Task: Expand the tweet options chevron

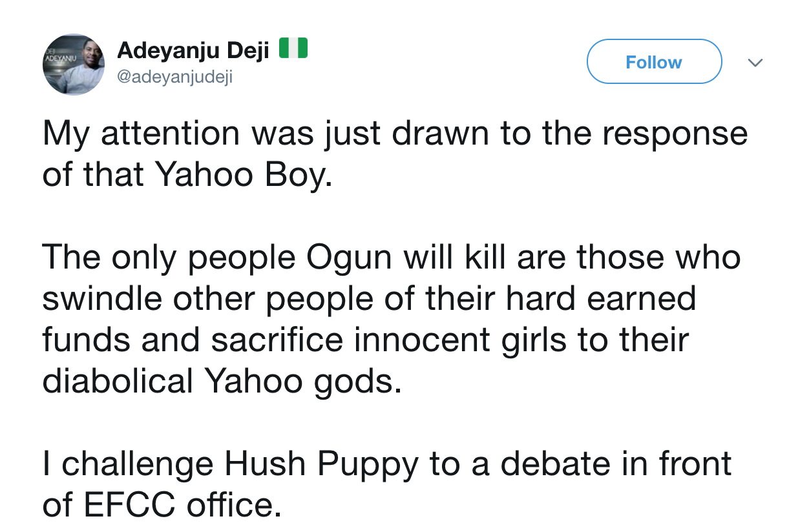Action: (754, 63)
